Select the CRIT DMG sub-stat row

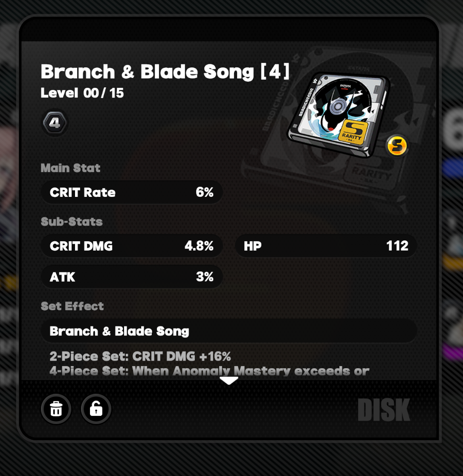coord(132,246)
